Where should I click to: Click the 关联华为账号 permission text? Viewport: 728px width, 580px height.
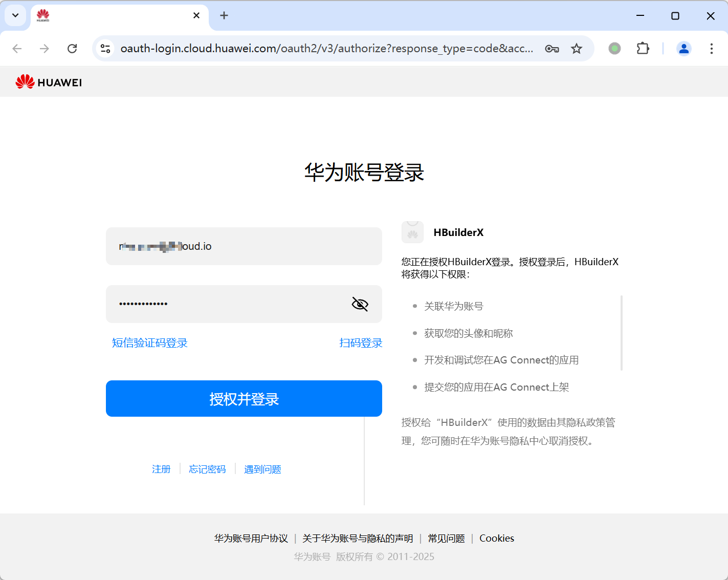pos(454,307)
